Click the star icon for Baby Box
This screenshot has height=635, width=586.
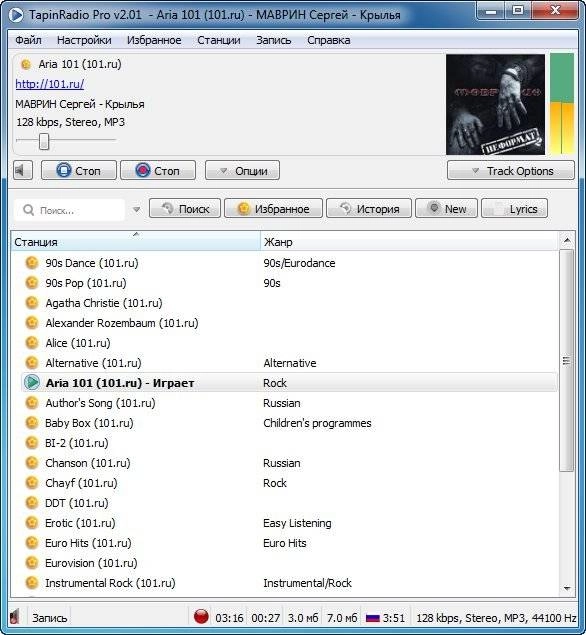tap(32, 423)
